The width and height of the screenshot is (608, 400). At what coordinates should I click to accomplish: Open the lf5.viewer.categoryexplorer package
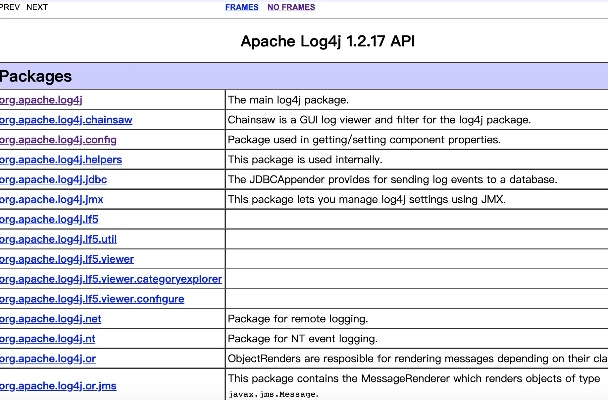coord(110,279)
